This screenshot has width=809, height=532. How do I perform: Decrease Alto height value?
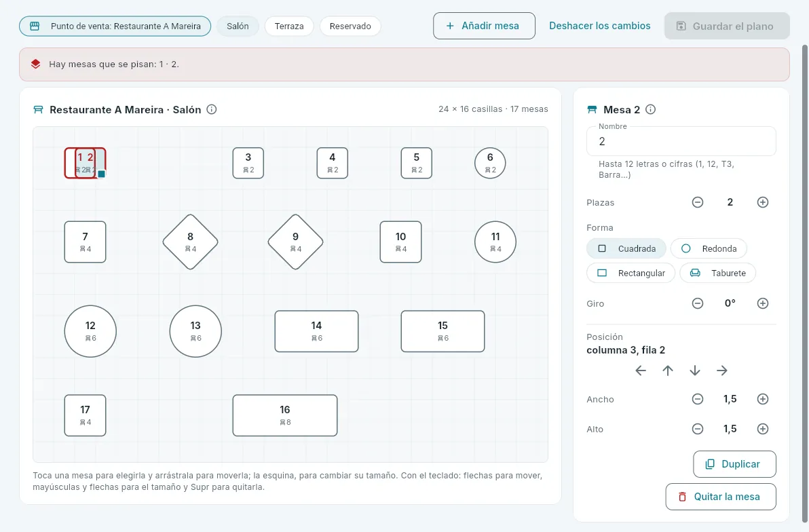coord(698,429)
